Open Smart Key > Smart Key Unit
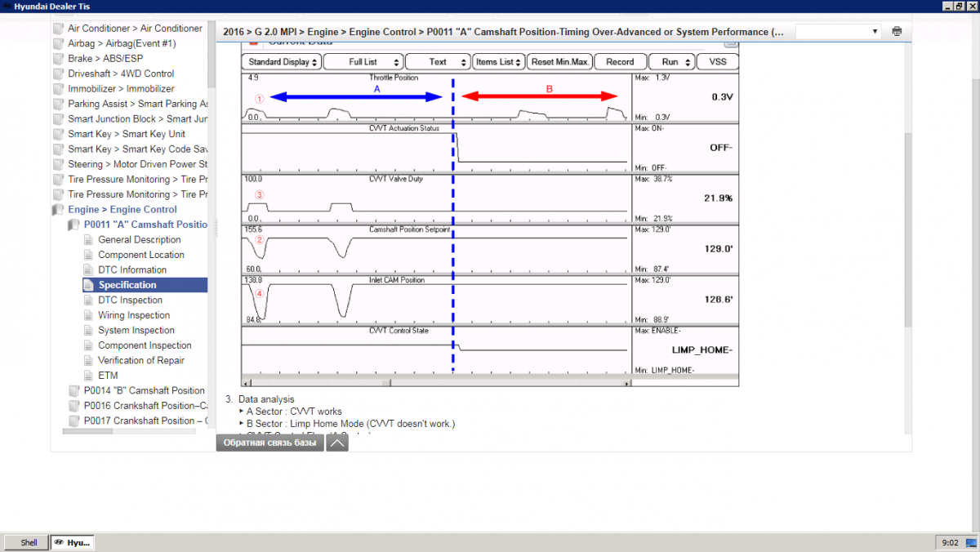 (127, 134)
